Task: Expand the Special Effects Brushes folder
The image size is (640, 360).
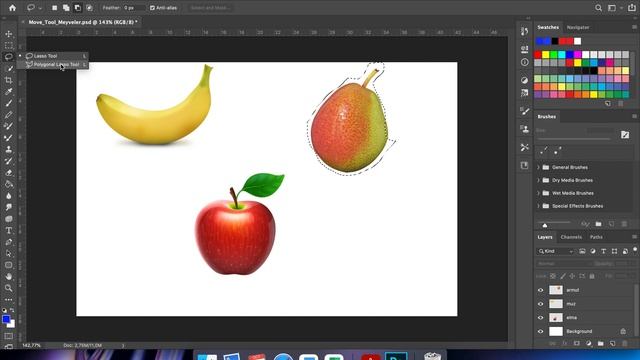Action: coord(538,206)
